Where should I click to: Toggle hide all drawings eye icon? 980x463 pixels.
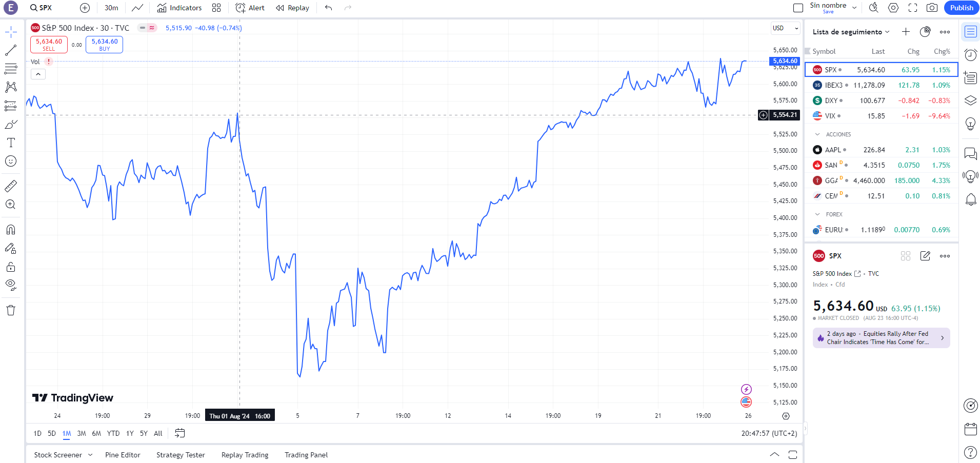click(x=11, y=285)
